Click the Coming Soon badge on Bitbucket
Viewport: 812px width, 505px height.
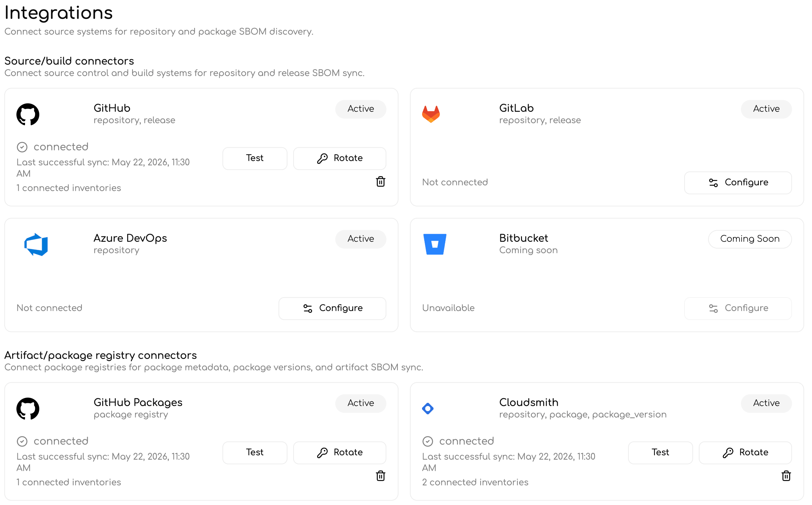[750, 239]
